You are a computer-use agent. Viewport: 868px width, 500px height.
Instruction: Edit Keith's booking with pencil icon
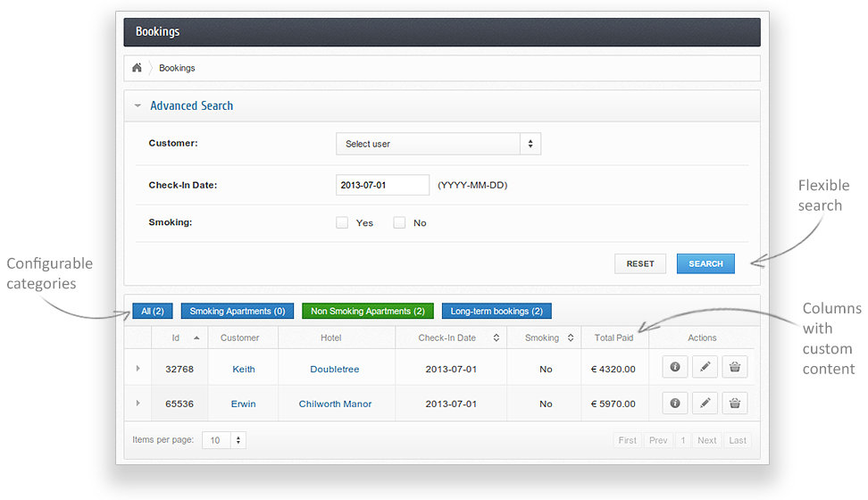(x=705, y=368)
